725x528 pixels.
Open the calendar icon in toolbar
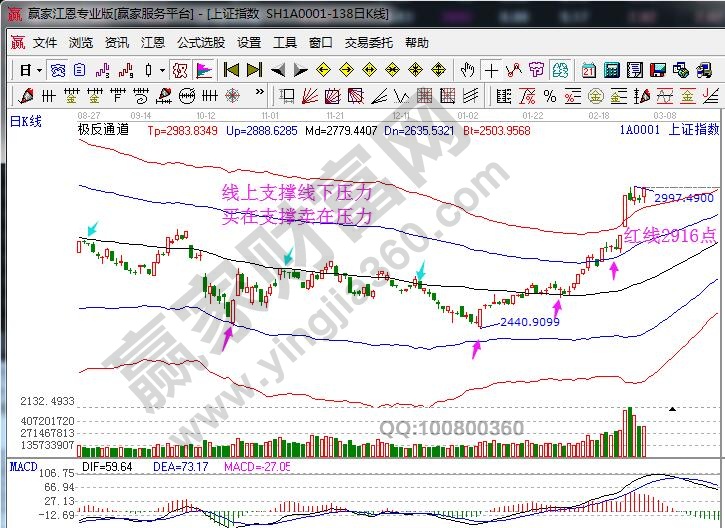coord(589,70)
